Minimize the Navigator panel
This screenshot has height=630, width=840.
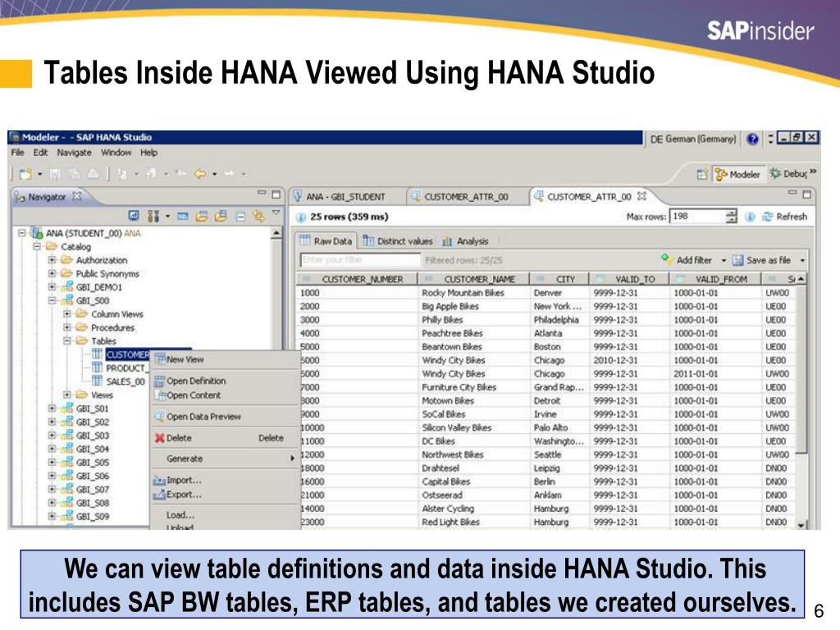(262, 192)
